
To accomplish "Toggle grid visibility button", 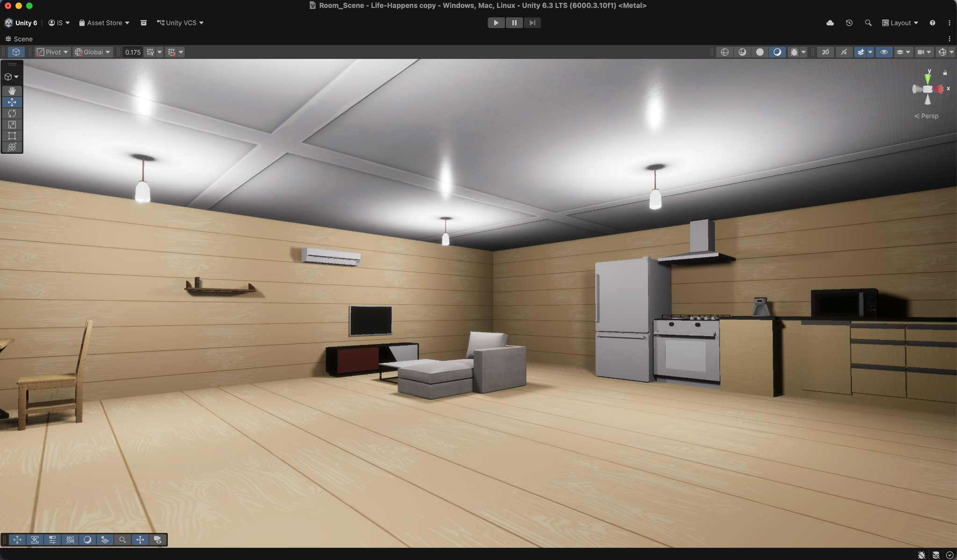I will 150,52.
